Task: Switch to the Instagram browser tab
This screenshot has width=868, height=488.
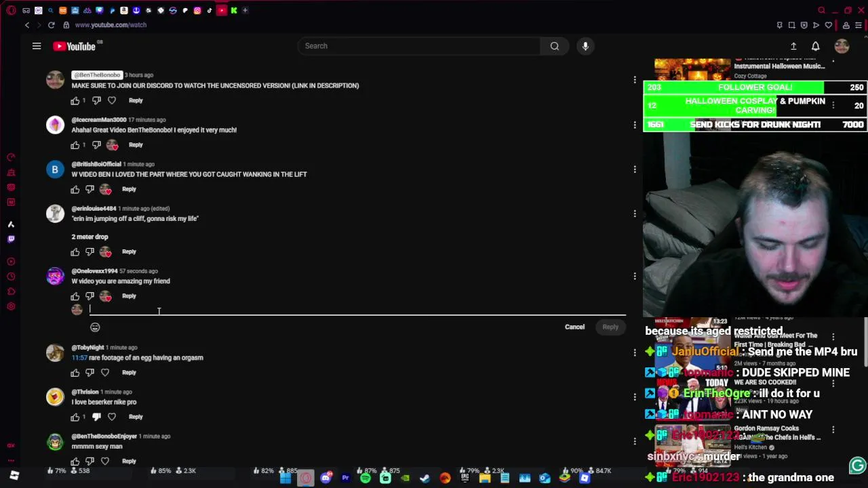Action: (x=197, y=10)
